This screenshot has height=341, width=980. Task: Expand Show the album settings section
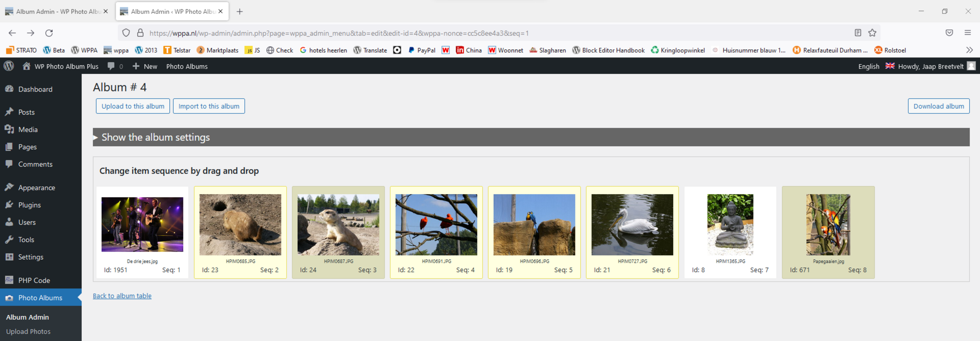[156, 137]
